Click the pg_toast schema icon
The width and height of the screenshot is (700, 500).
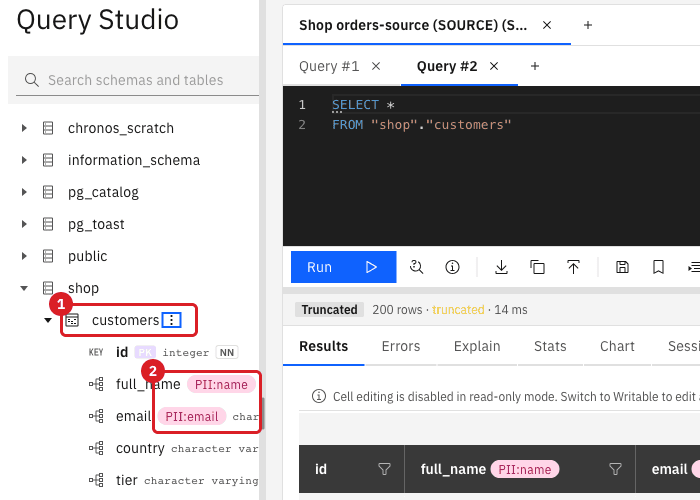48,224
